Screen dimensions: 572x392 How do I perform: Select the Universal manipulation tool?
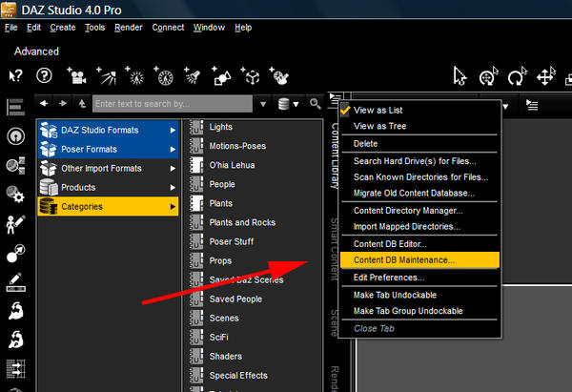[x=488, y=76]
